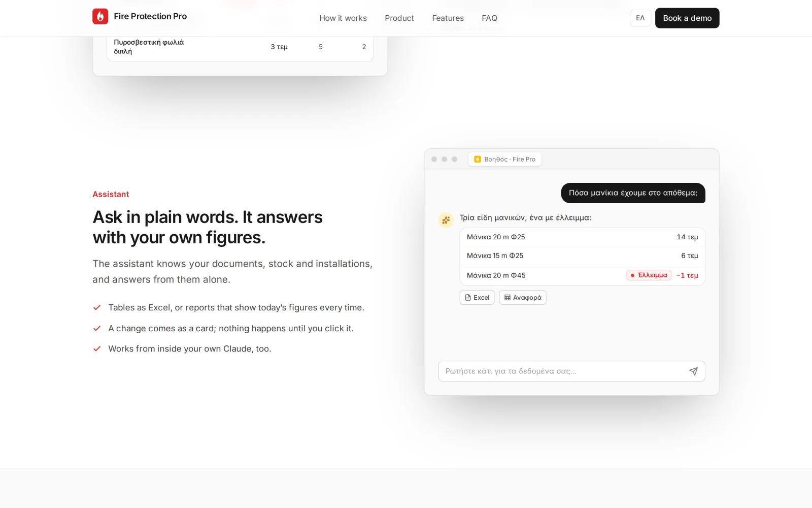Click the send paper-plane icon

coord(693,371)
